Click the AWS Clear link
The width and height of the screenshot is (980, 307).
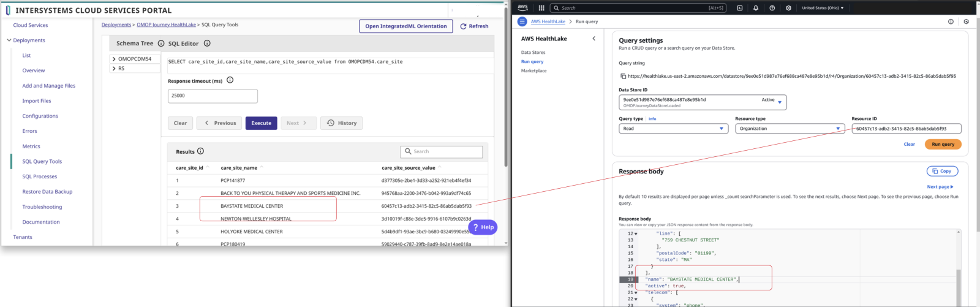(909, 145)
